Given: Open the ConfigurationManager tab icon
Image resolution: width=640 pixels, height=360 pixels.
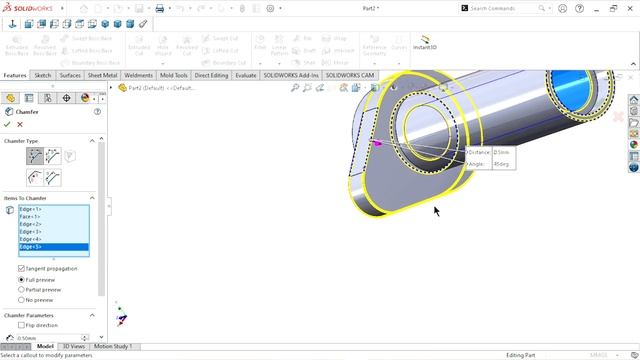Looking at the screenshot, I should (x=48, y=98).
